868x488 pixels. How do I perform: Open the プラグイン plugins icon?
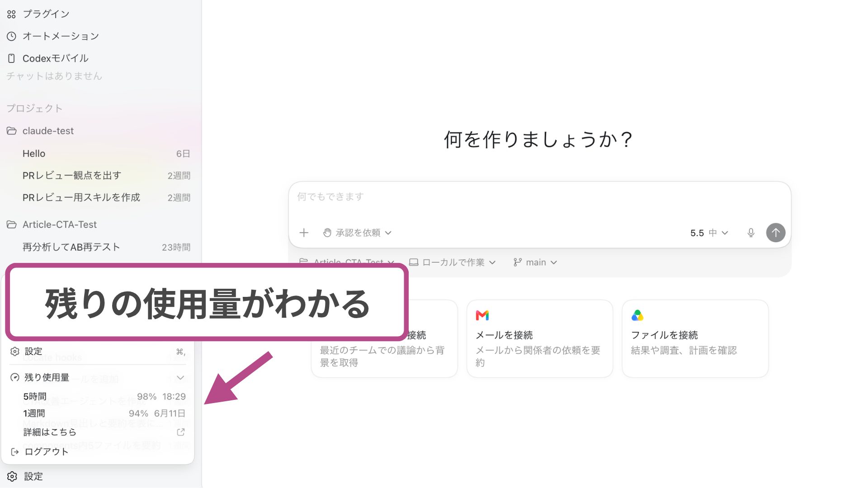[x=11, y=14]
